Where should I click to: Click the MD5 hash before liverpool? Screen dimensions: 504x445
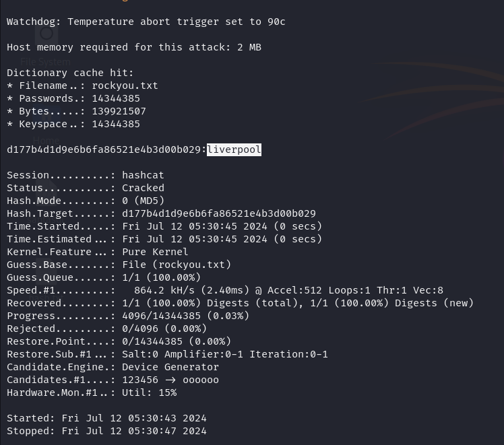coord(104,149)
